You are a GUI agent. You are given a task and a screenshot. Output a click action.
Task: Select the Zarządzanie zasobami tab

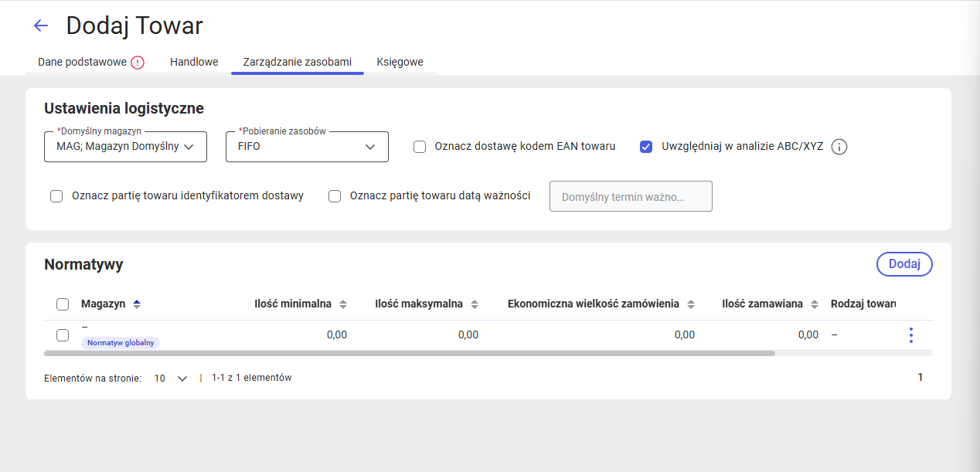298,62
